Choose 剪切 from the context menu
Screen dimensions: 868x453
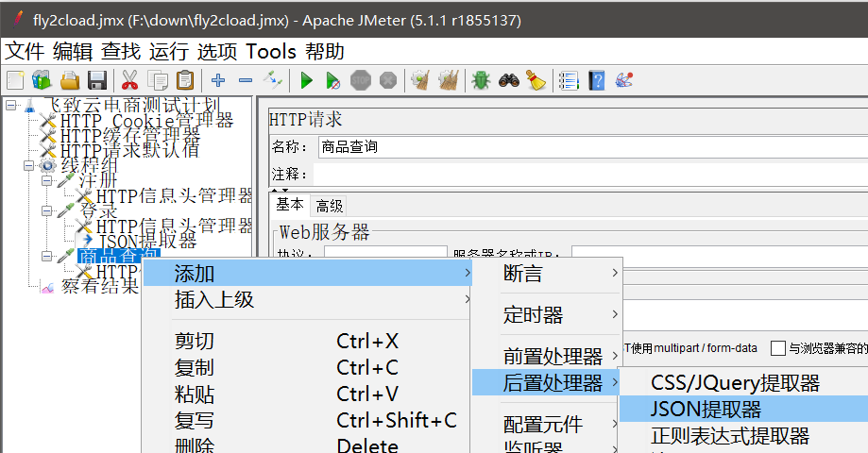(307, 341)
